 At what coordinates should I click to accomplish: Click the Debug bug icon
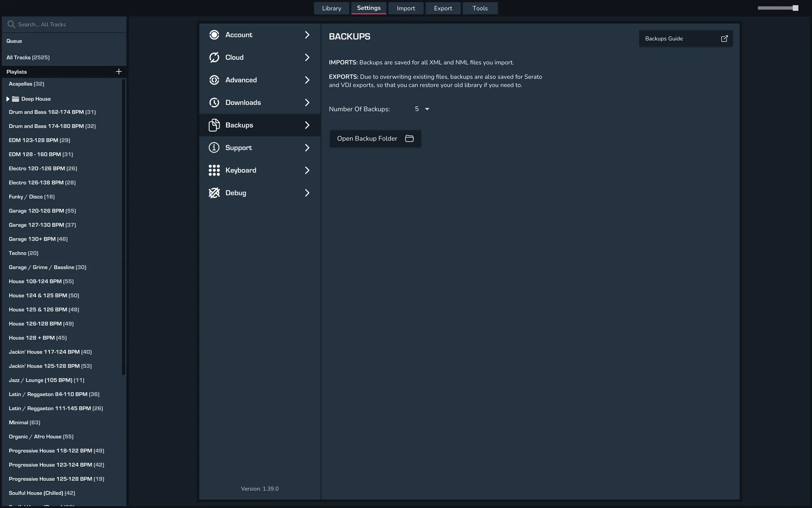pos(214,193)
